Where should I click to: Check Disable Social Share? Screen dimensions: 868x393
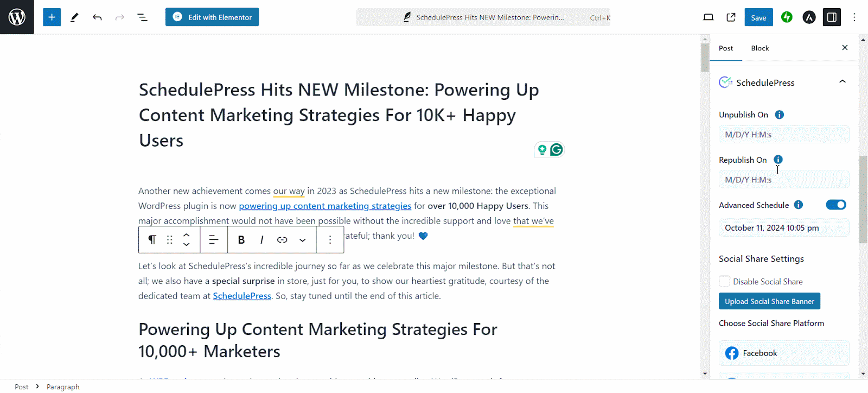pos(724,281)
